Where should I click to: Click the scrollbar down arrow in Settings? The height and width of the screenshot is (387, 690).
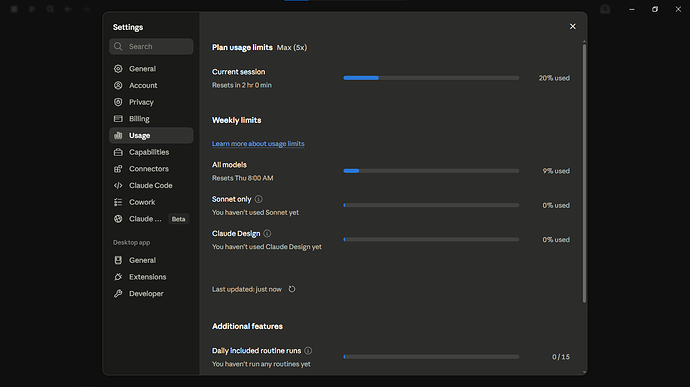pos(584,372)
